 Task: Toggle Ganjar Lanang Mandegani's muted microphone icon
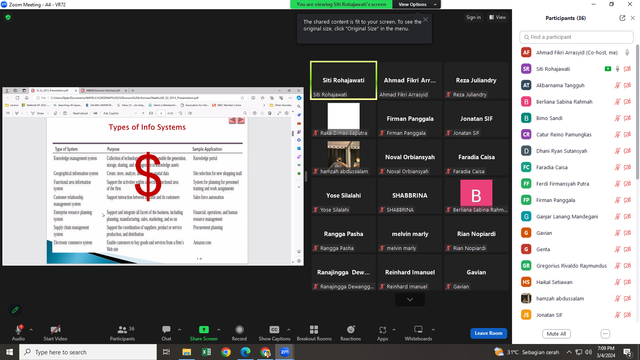click(618, 216)
